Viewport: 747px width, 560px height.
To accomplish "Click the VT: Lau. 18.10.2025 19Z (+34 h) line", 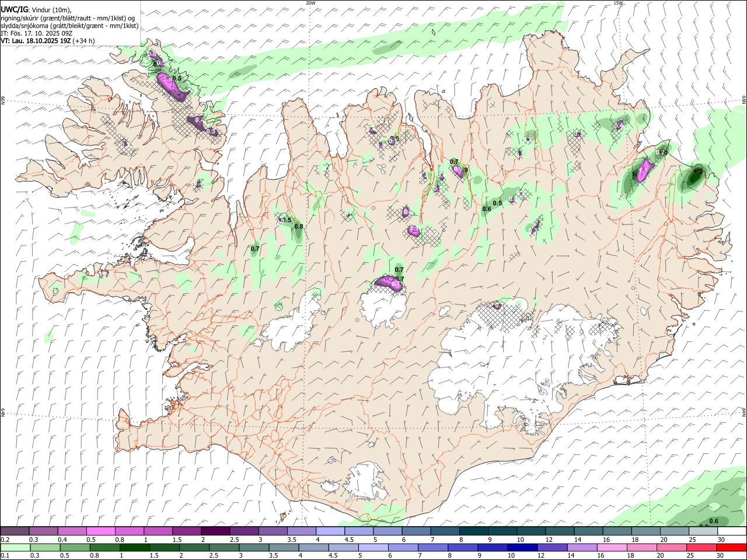I will pos(48,41).
